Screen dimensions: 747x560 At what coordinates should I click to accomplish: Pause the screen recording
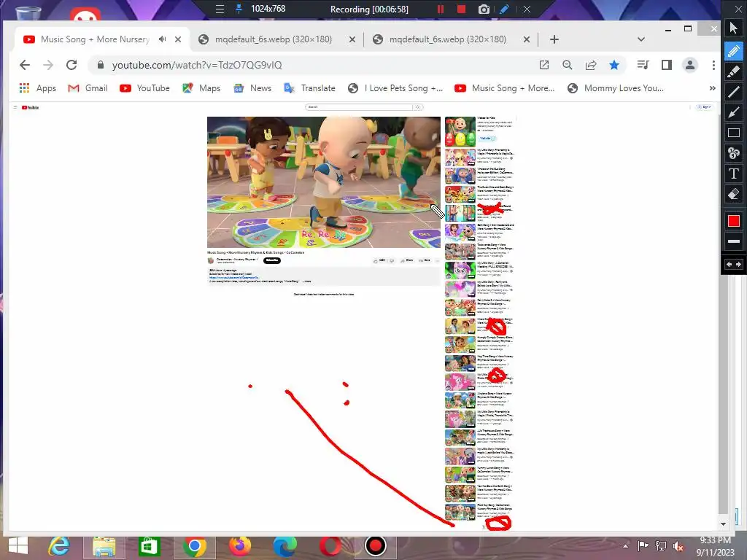pos(440,9)
